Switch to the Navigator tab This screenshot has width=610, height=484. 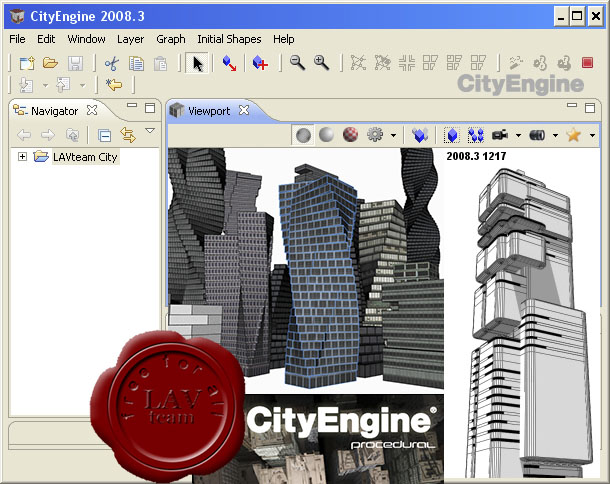click(55, 111)
